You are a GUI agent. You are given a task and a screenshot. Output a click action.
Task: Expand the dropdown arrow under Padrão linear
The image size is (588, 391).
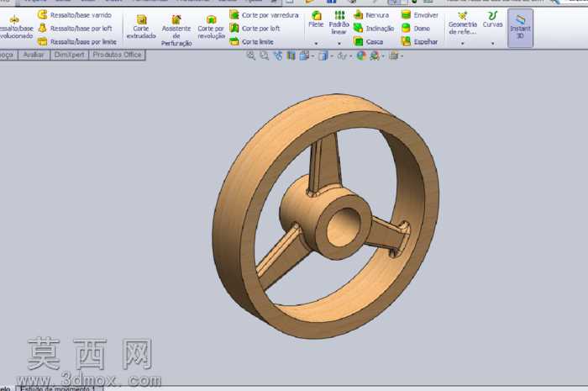click(x=339, y=44)
